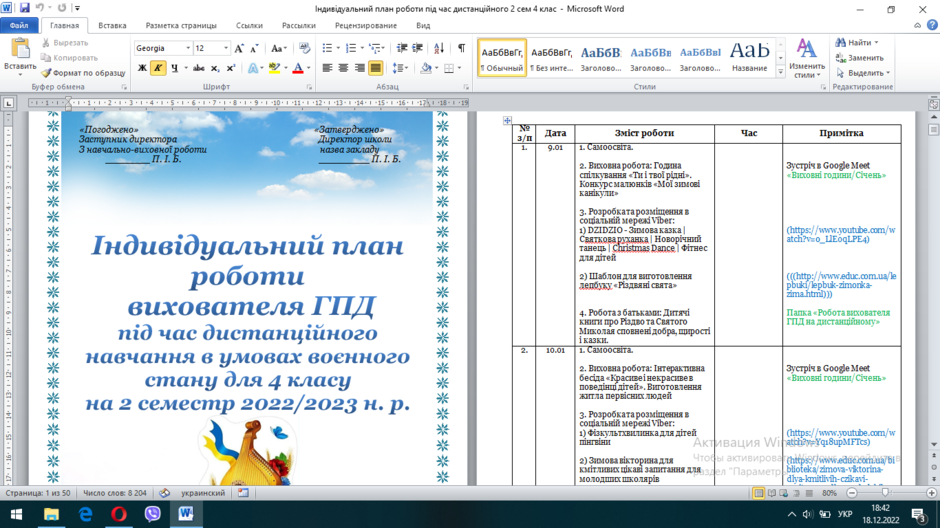Open the font color dropdown arrow
This screenshot has width=940, height=528.
click(x=309, y=68)
